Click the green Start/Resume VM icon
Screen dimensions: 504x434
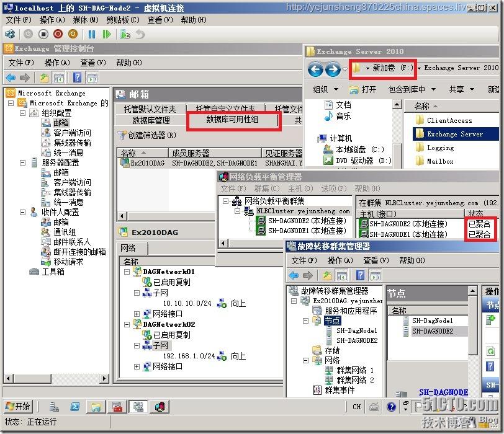pos(106,34)
